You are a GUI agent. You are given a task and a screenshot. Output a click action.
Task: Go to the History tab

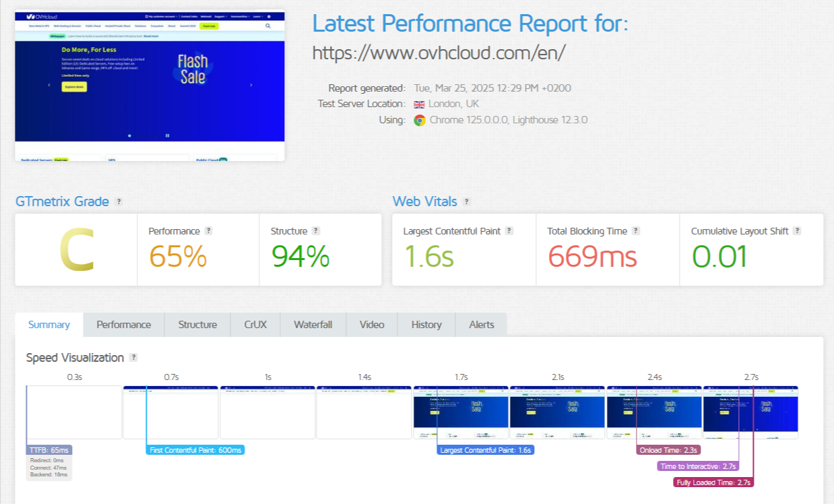pyautogui.click(x=426, y=325)
